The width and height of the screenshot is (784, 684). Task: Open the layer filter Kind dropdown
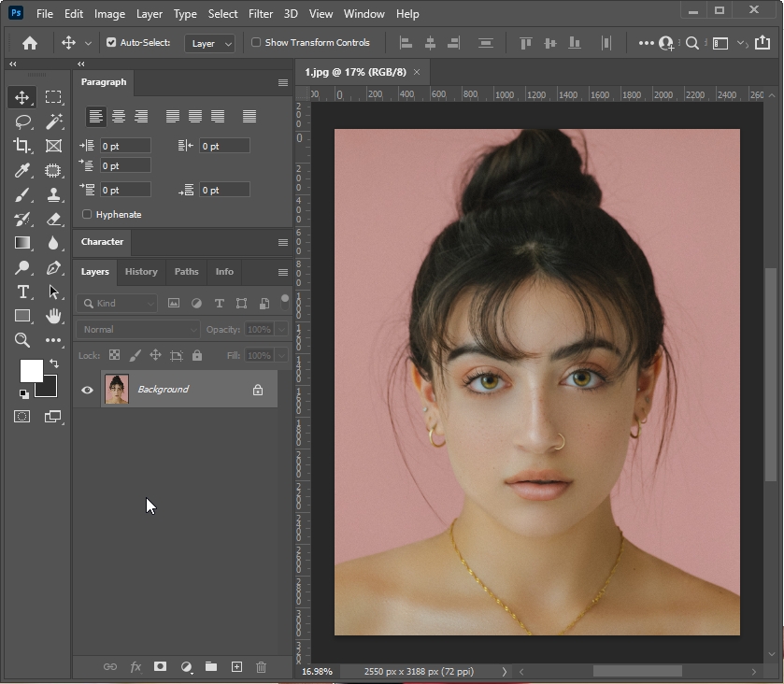click(118, 304)
